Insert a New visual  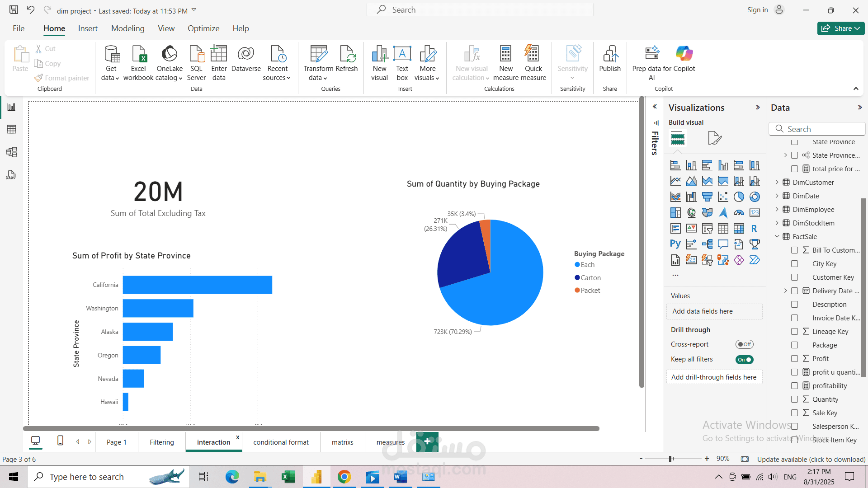(380, 63)
